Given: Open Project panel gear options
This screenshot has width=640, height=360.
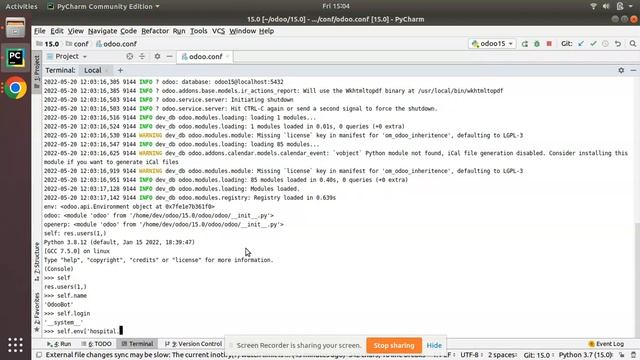Looking at the screenshot, I should point(157,56).
